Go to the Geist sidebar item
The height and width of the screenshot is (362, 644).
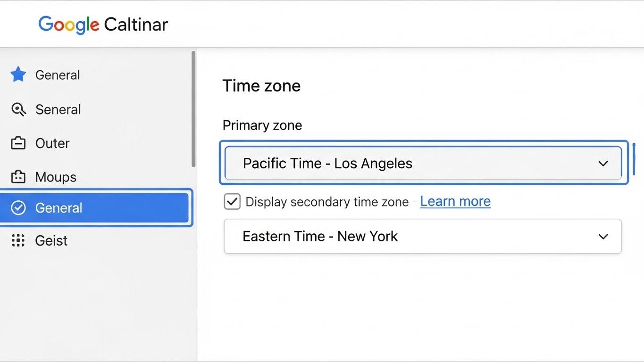51,240
